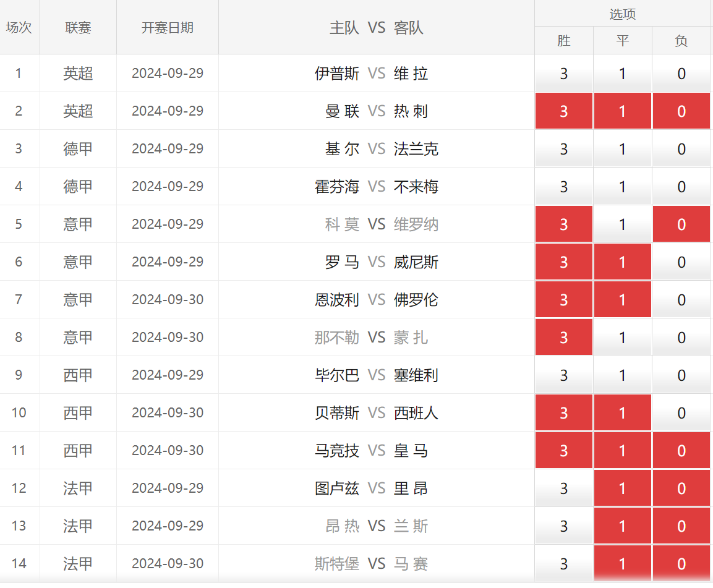713x588 pixels.
Task: Unselect draw (1) for 昂热 VS 兰斯
Action: click(x=623, y=526)
